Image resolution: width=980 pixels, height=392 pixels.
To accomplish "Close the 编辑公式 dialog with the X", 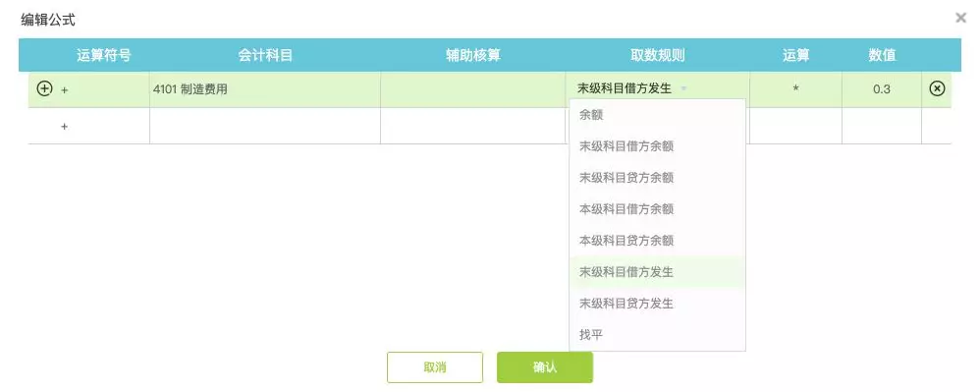I will [x=961, y=18].
